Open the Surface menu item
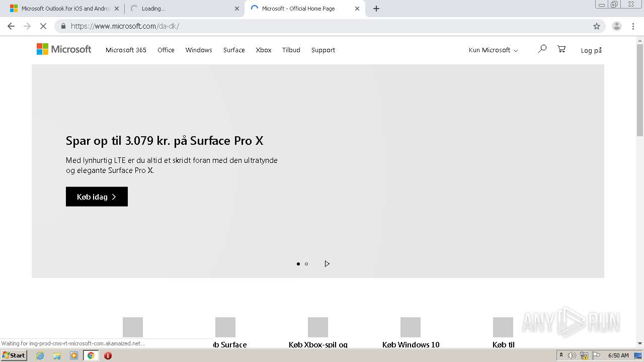This screenshot has height=362, width=644. click(234, 50)
